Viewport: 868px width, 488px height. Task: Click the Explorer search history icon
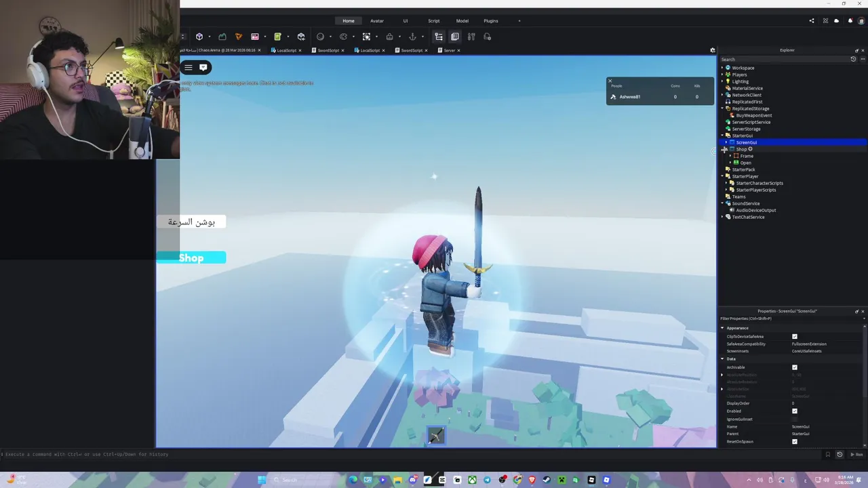pyautogui.click(x=853, y=59)
